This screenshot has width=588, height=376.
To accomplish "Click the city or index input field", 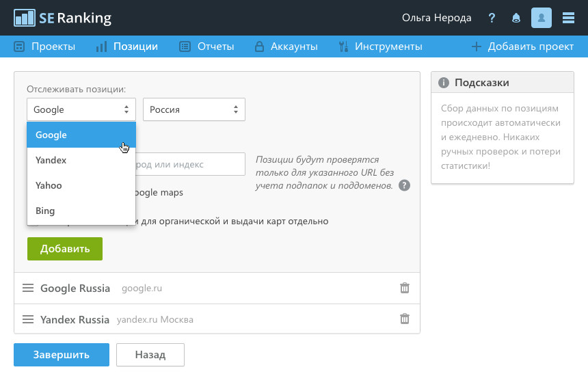I will (190, 164).
